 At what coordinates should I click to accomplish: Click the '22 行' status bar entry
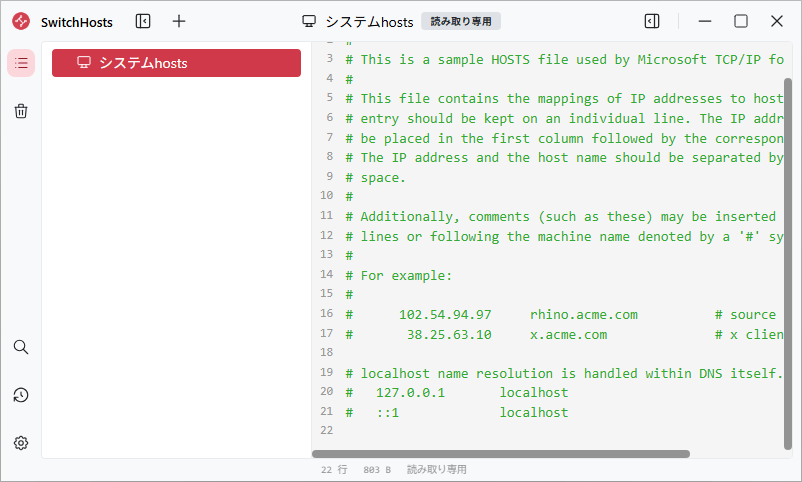point(334,470)
